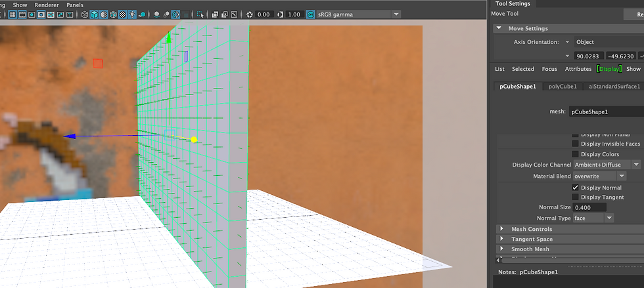This screenshot has width=644, height=288.
Task: Click the Normal Size field
Action: pyautogui.click(x=589, y=207)
